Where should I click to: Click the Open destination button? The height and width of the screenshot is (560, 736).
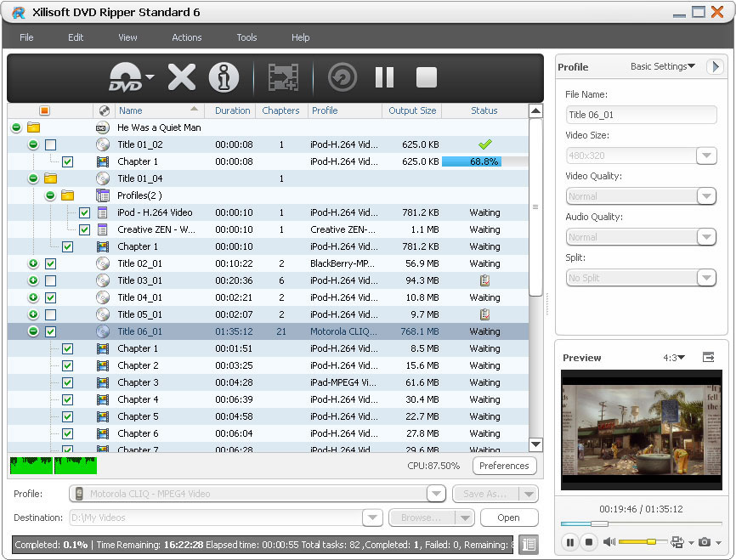508,518
